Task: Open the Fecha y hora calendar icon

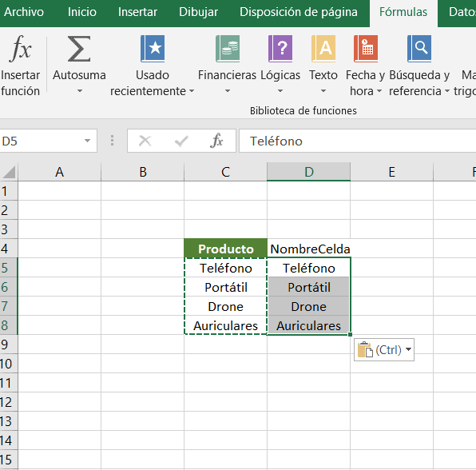Action: click(x=366, y=49)
